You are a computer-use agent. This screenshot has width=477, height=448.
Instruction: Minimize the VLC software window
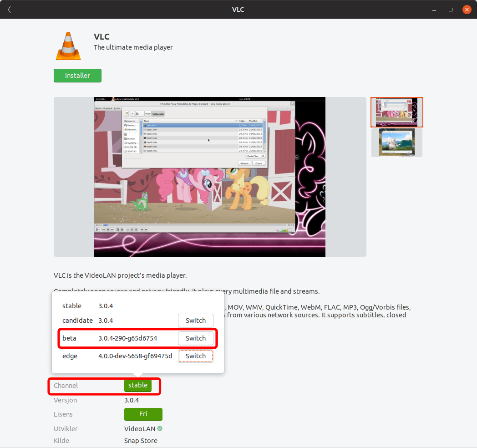(x=434, y=10)
